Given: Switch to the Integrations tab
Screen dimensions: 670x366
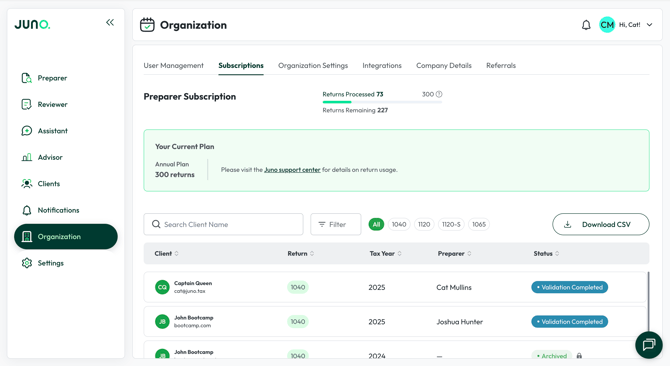Looking at the screenshot, I should point(382,66).
